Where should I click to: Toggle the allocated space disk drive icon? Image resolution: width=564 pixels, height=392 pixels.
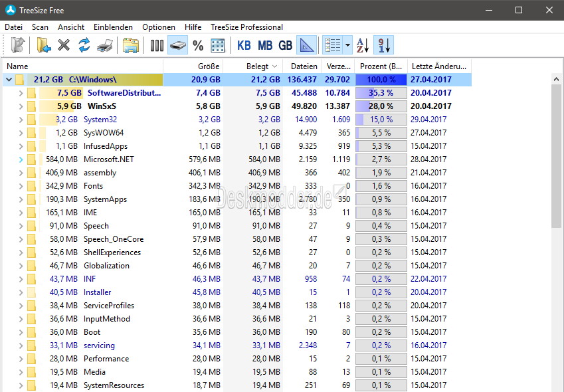pyautogui.click(x=177, y=45)
